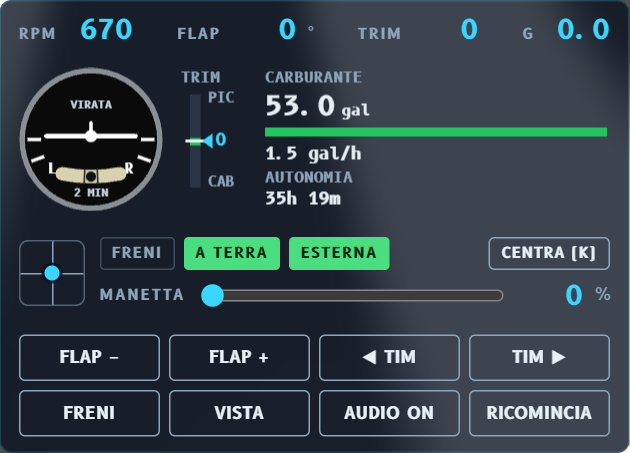Click the throttle percentage 0 %
Image resolution: width=630 pixels, height=453 pixels.
point(587,295)
